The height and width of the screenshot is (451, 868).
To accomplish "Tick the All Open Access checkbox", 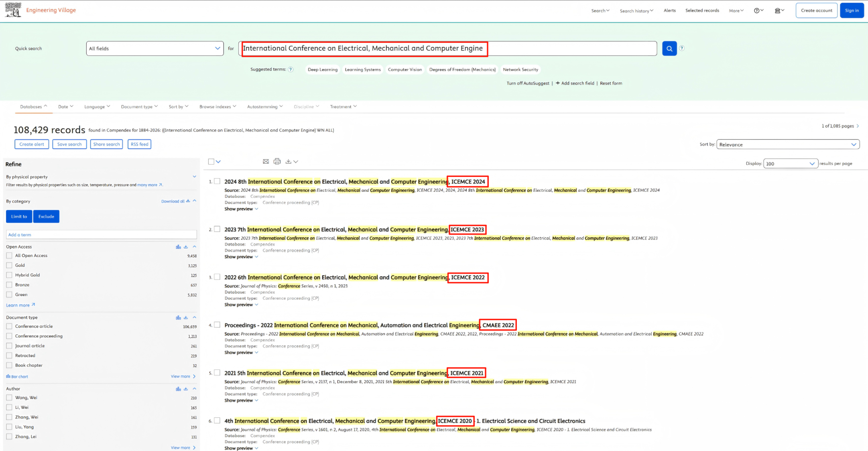I will tap(9, 255).
